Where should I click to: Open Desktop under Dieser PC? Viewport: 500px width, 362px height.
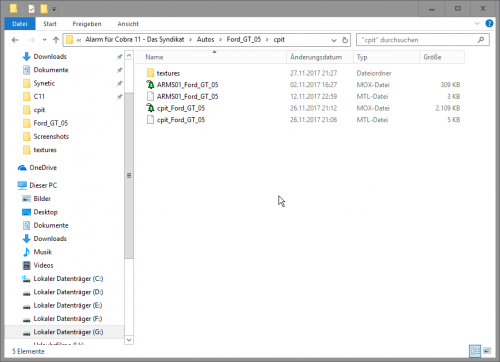pos(45,212)
